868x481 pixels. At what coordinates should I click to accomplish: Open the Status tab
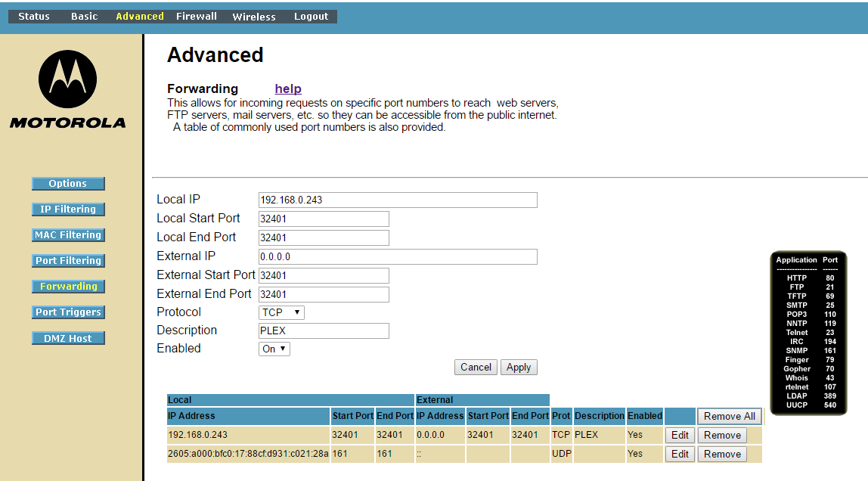(34, 17)
